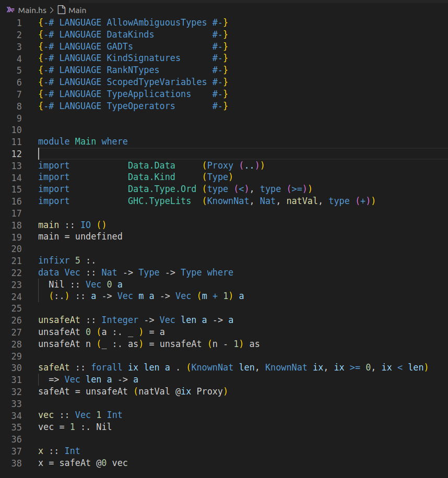This screenshot has height=478, width=448.
Task: Click '1 :. Nil' expression on line 35
Action: point(90,427)
